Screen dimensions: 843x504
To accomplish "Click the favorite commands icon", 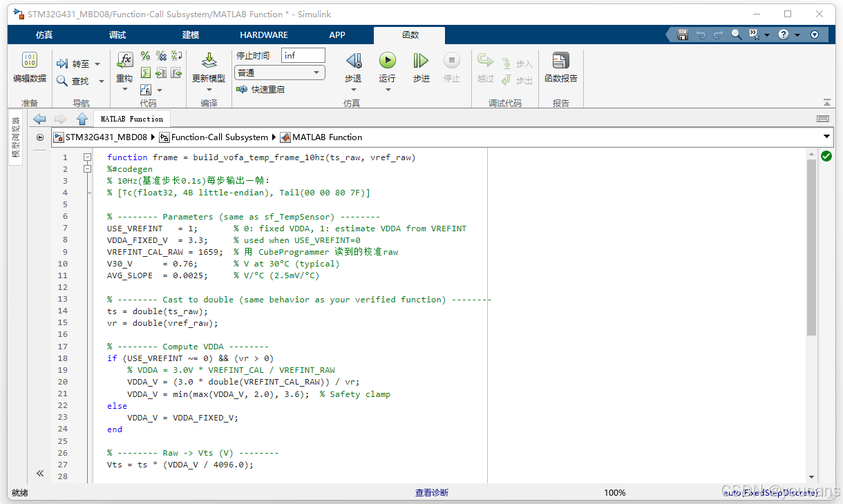I will pyautogui.click(x=753, y=35).
